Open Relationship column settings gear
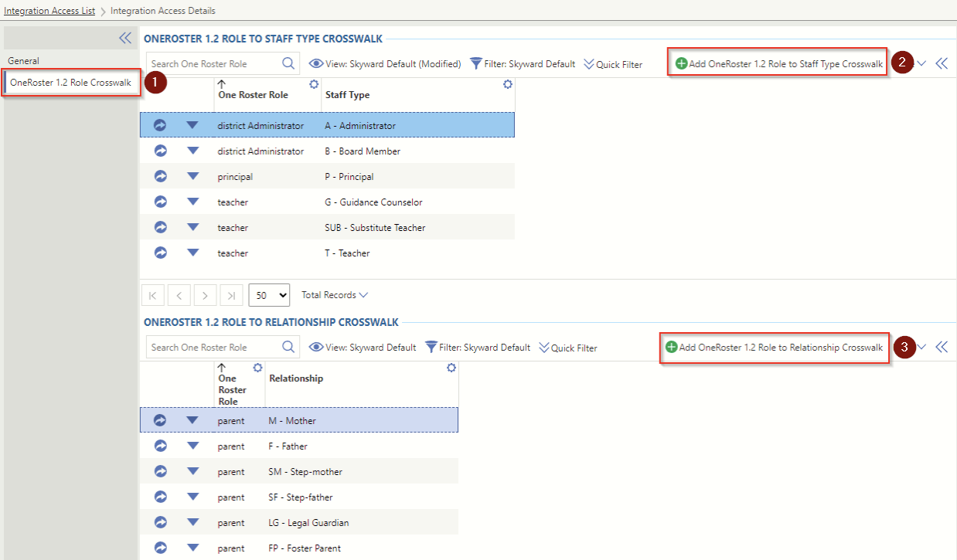Viewport: 957px width, 560px height. click(x=451, y=368)
